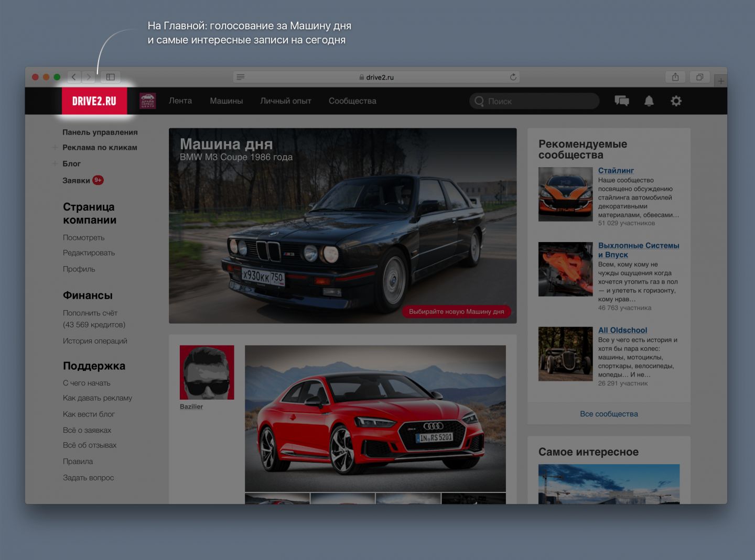Open the Все сообщества link
The height and width of the screenshot is (560, 755).
pyautogui.click(x=609, y=414)
